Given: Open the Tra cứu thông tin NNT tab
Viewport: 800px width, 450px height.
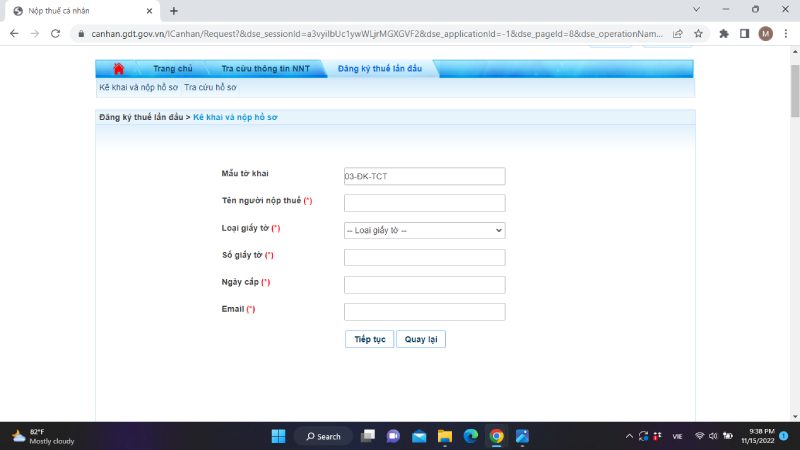Looking at the screenshot, I should 265,68.
